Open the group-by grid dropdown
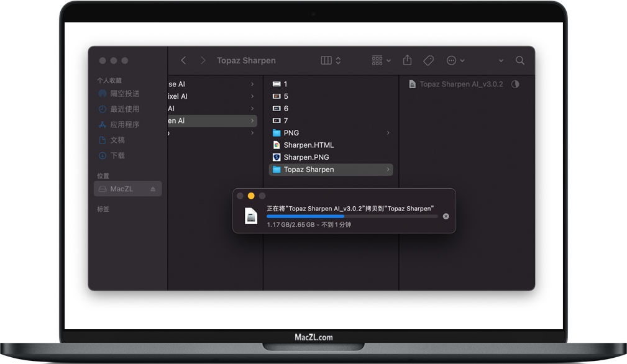This screenshot has width=627, height=364. [381, 60]
